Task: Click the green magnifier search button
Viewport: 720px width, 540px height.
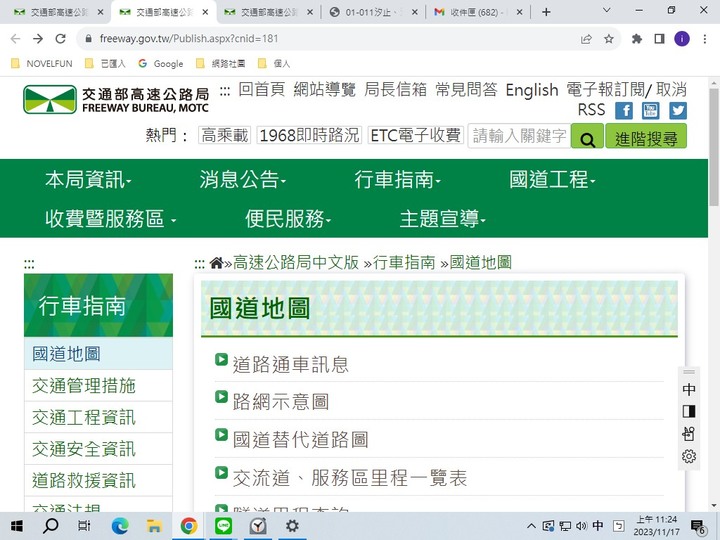Action: (x=587, y=137)
